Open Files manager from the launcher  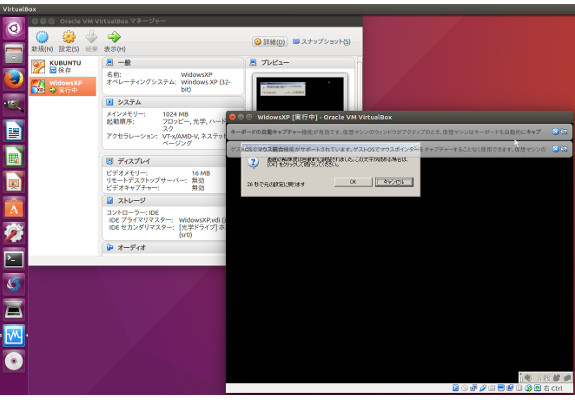[14, 54]
